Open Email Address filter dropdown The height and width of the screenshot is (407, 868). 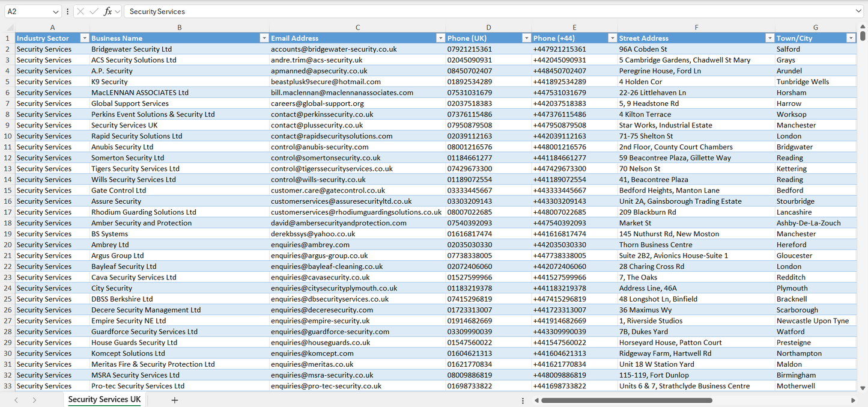[440, 38]
